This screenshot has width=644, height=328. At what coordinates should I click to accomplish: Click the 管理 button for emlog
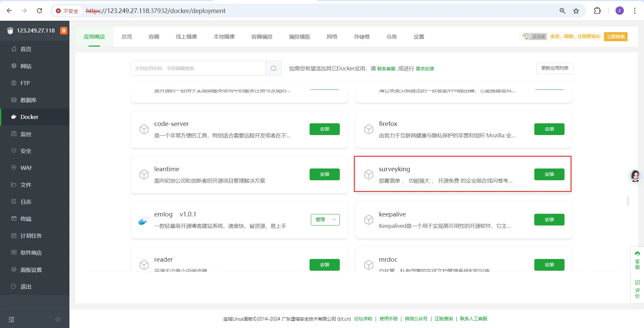(320, 220)
